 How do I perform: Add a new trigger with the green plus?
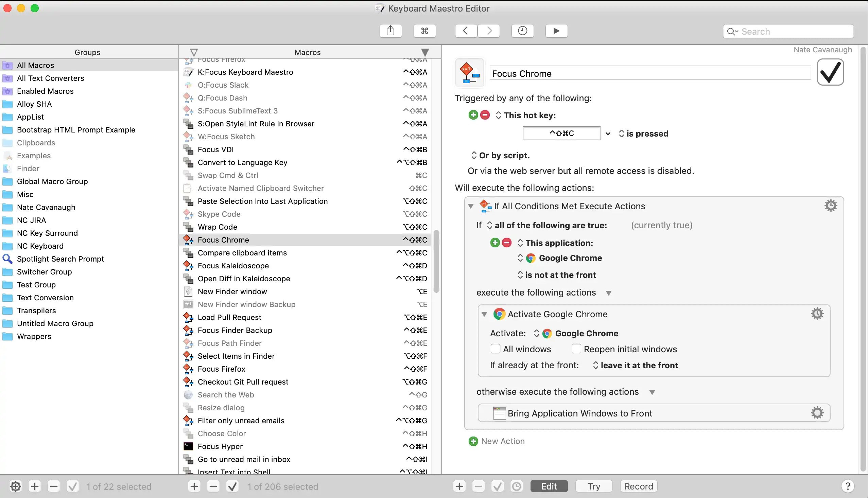473,115
